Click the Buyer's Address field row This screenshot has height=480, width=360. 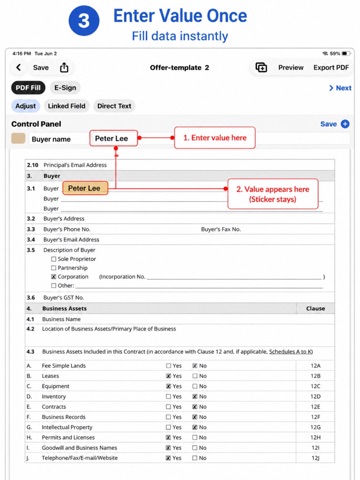[180, 219]
